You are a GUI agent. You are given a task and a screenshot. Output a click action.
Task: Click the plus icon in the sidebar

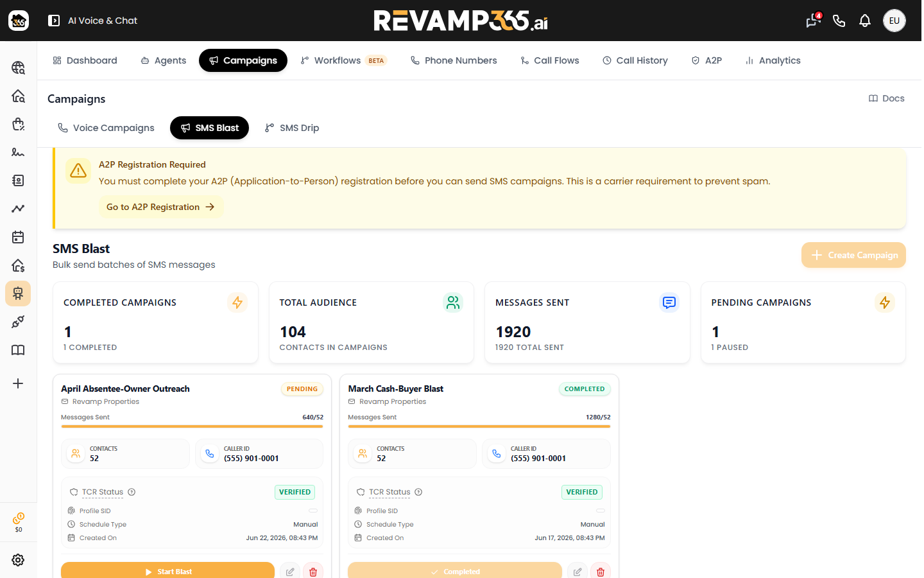point(18,383)
